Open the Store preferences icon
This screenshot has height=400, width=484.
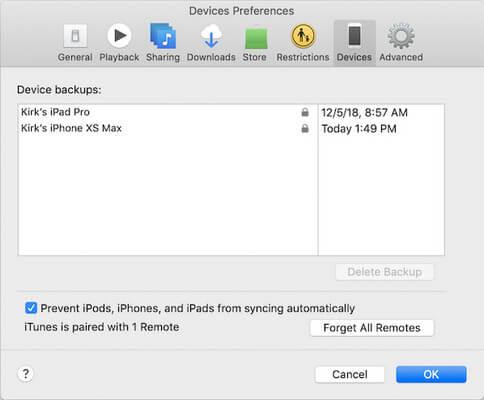256,39
